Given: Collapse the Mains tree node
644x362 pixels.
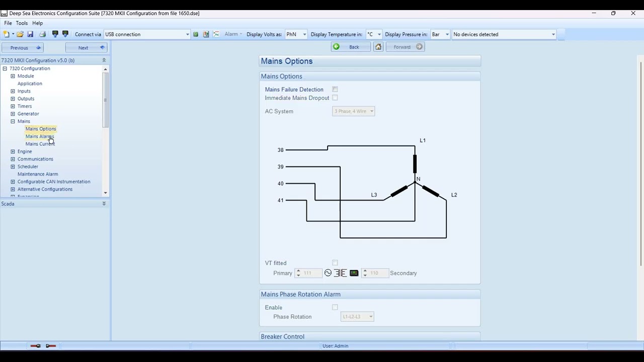Looking at the screenshot, I should (13, 121).
